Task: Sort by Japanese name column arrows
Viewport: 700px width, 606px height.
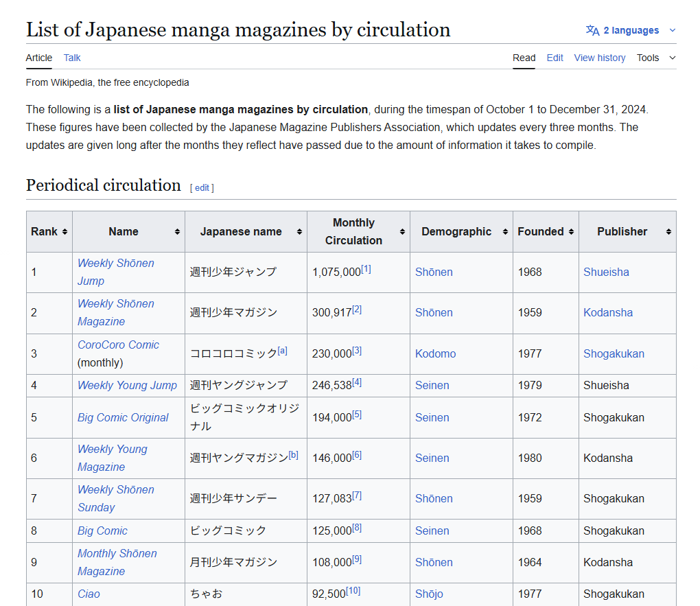Action: [299, 232]
